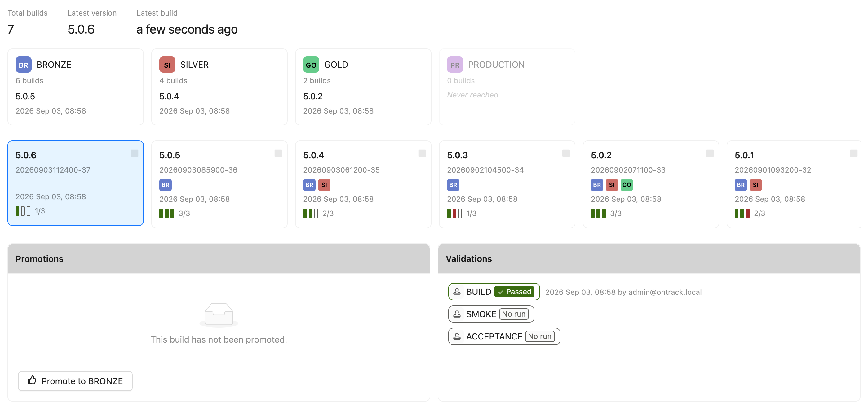Click build name 20260903112400-37

[x=53, y=170]
